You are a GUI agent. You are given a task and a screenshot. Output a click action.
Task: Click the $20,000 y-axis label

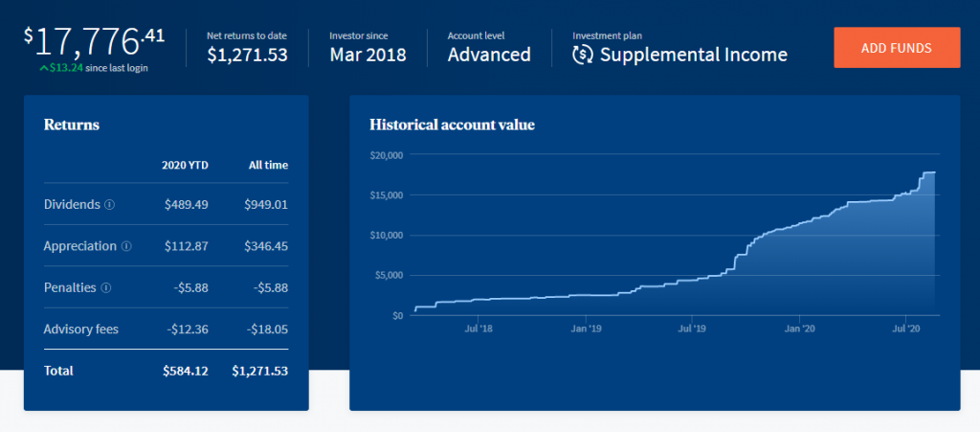coord(388,155)
